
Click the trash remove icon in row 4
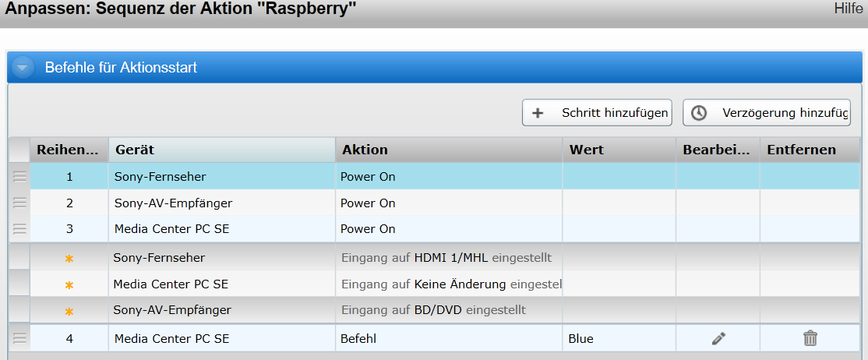tap(810, 338)
